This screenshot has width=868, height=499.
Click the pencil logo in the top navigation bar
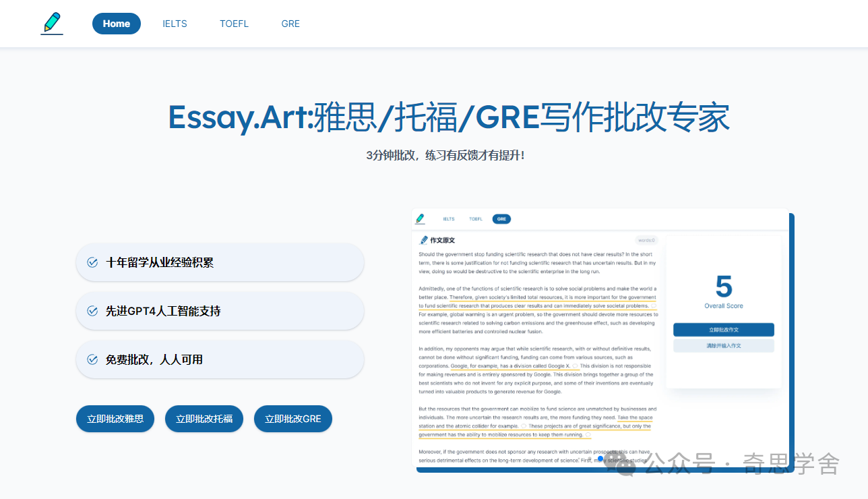click(52, 23)
